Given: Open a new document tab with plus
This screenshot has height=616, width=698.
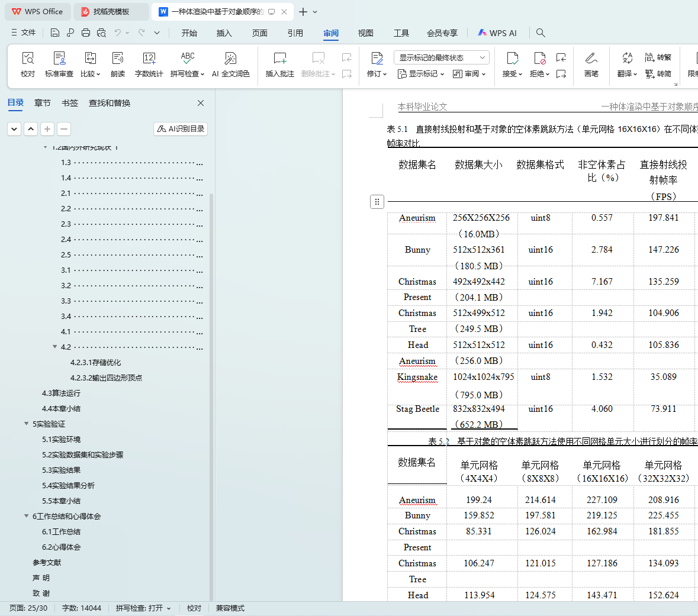Looking at the screenshot, I should 303,12.
